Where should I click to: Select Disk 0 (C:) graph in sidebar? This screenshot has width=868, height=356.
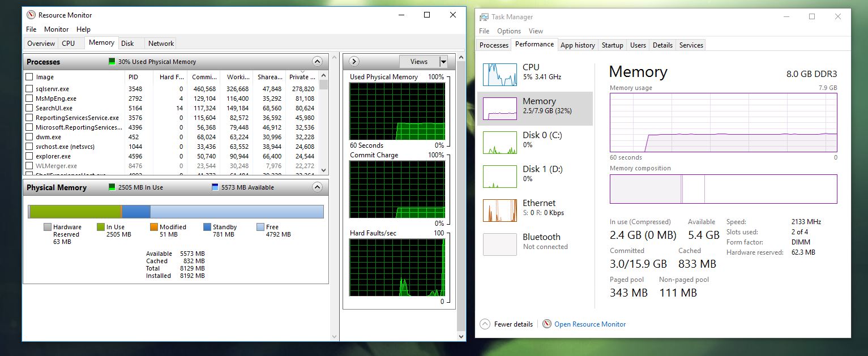[x=499, y=142]
